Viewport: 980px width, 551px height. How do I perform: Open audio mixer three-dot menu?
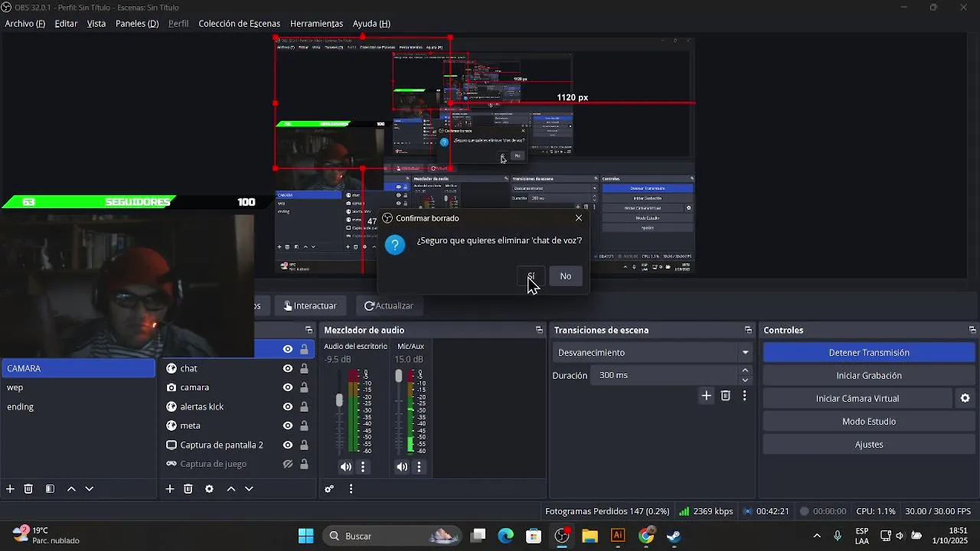coord(351,489)
